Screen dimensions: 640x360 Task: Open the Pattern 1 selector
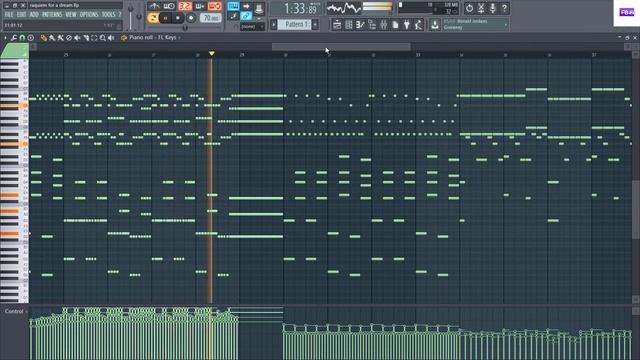pyautogui.click(x=295, y=24)
